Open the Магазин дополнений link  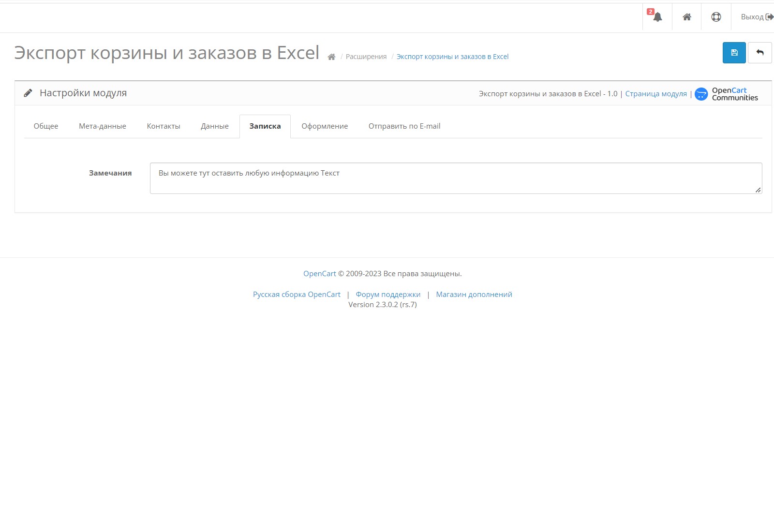pyautogui.click(x=474, y=295)
